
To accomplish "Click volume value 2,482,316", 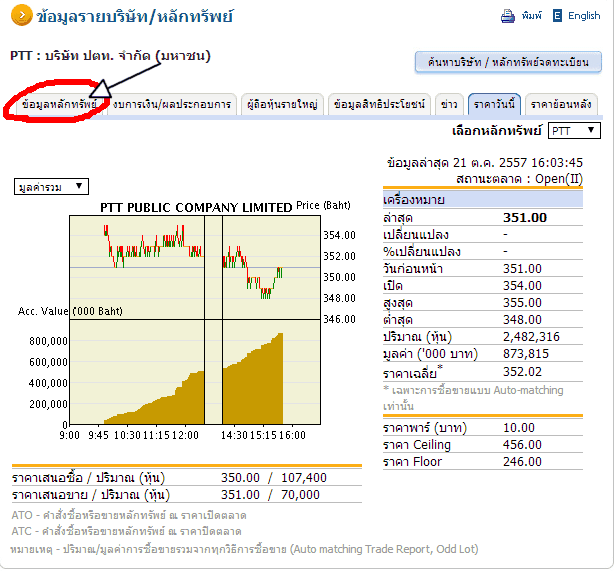I will (x=531, y=336).
